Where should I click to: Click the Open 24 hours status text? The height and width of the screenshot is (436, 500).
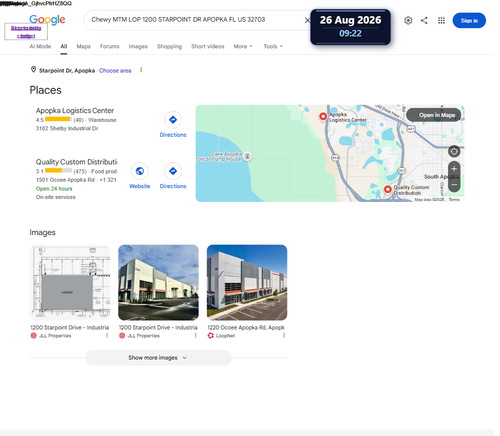point(54,189)
